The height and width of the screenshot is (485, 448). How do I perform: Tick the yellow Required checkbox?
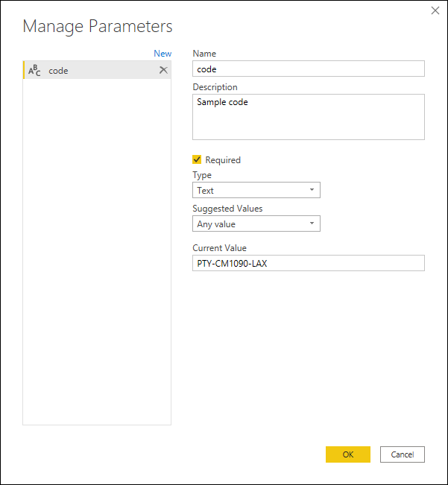click(197, 159)
